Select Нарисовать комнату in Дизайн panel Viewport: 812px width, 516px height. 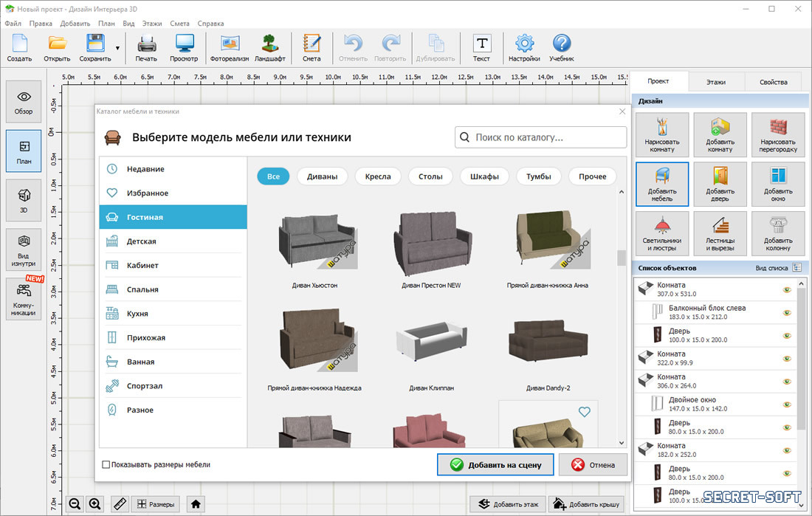point(662,134)
